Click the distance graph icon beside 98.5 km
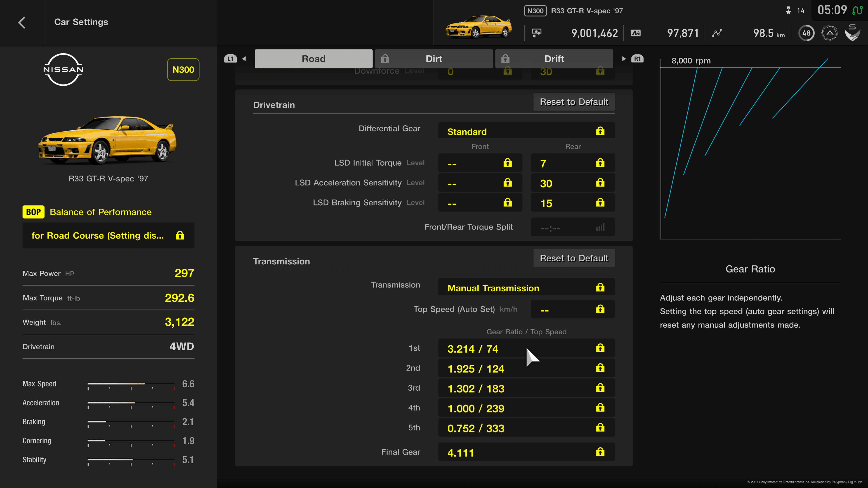868x488 pixels. click(x=717, y=33)
